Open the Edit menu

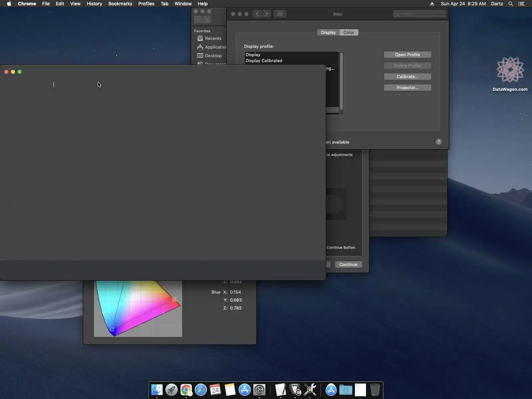(60, 4)
